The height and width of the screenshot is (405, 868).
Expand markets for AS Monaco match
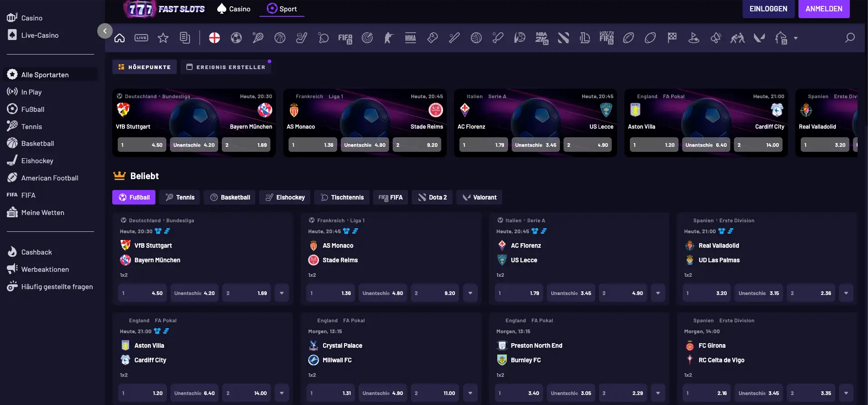(470, 293)
